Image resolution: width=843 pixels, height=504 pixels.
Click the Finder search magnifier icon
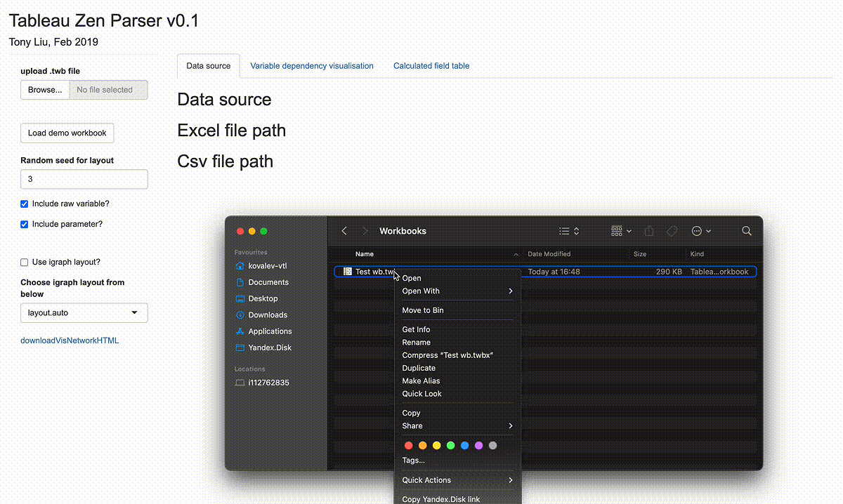point(747,231)
